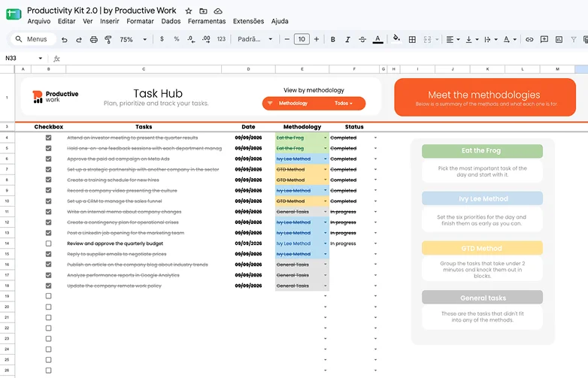The image size is (588, 378).
Task: Increase decimal places icon
Action: (x=206, y=39)
